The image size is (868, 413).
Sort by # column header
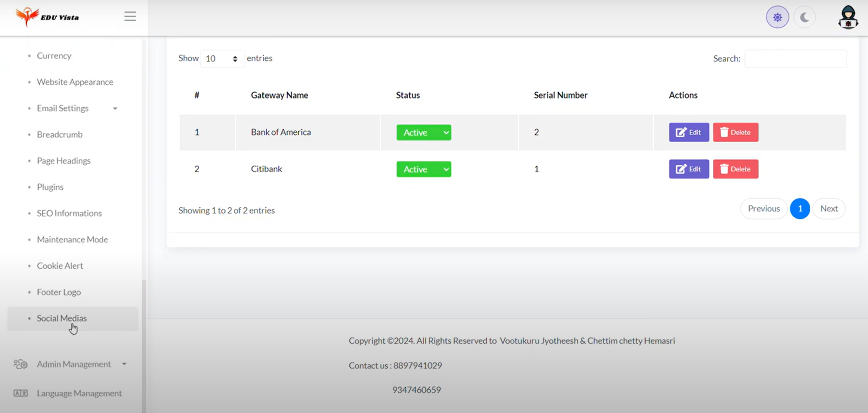click(197, 95)
